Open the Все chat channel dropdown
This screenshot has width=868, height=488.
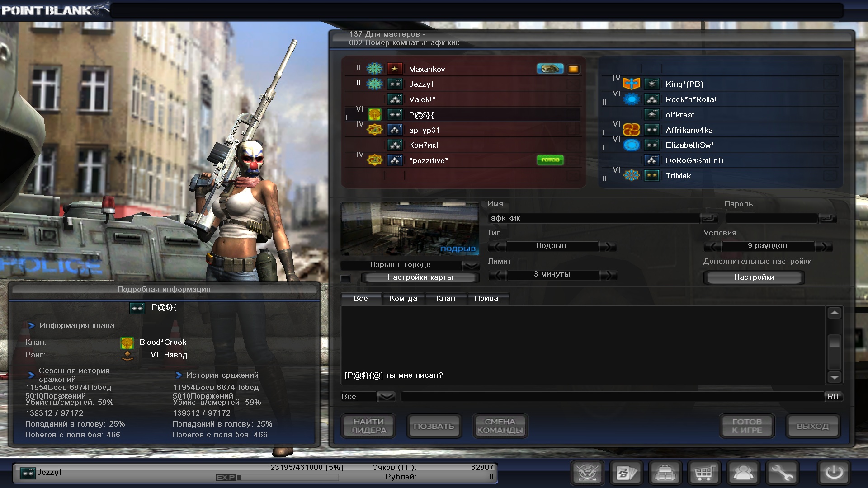pyautogui.click(x=386, y=397)
